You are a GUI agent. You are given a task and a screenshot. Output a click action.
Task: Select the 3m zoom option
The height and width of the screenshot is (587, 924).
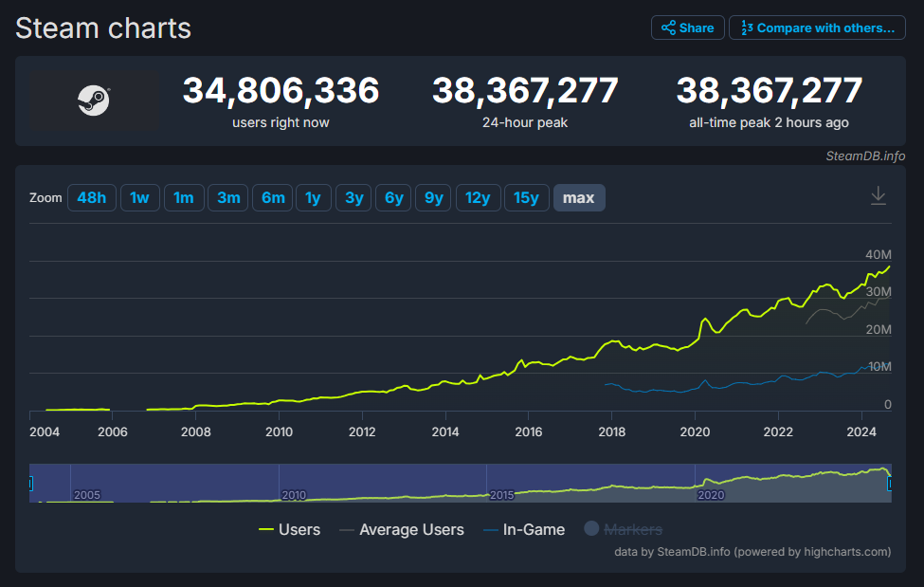(228, 197)
